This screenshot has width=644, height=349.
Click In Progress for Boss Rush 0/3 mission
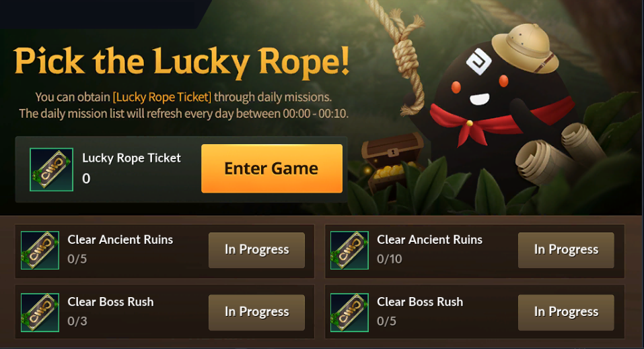[256, 313]
